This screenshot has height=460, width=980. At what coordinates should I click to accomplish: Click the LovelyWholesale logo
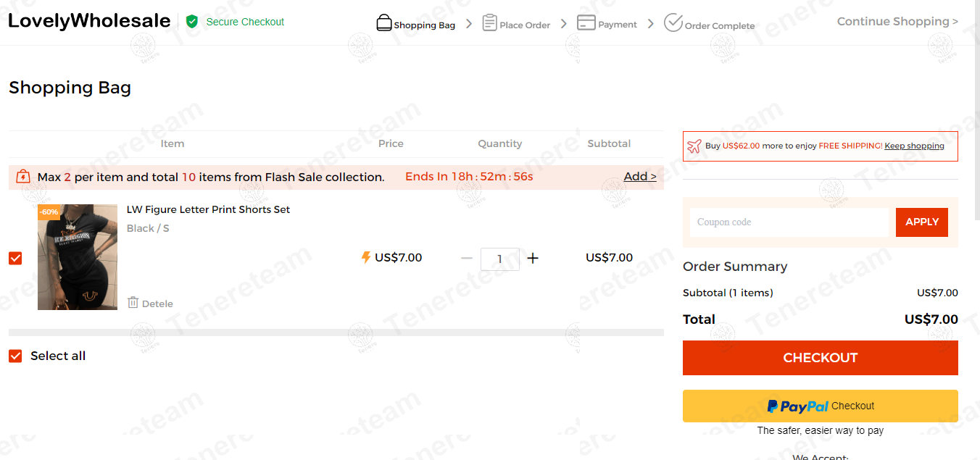coord(89,21)
